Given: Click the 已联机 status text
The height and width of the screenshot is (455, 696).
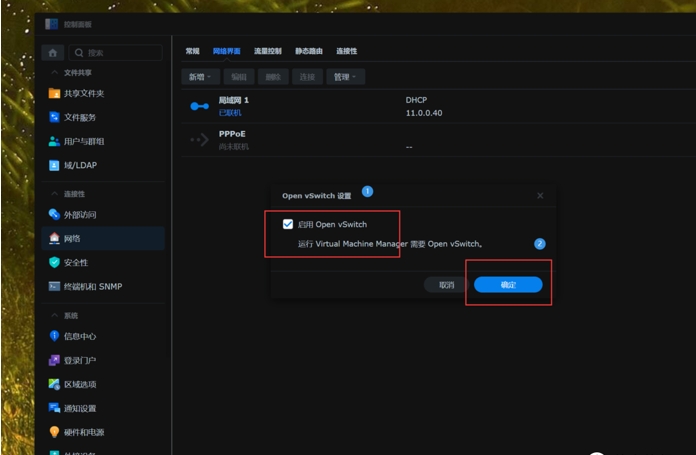Looking at the screenshot, I should click(230, 113).
